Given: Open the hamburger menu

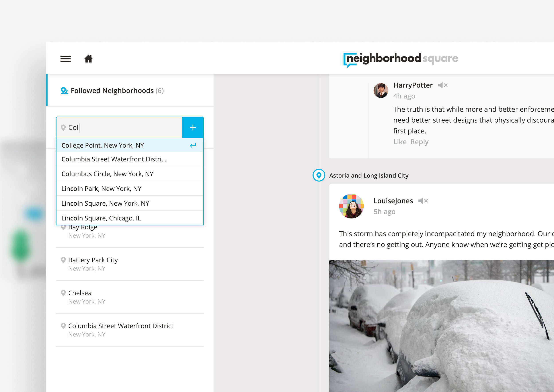Looking at the screenshot, I should (65, 59).
